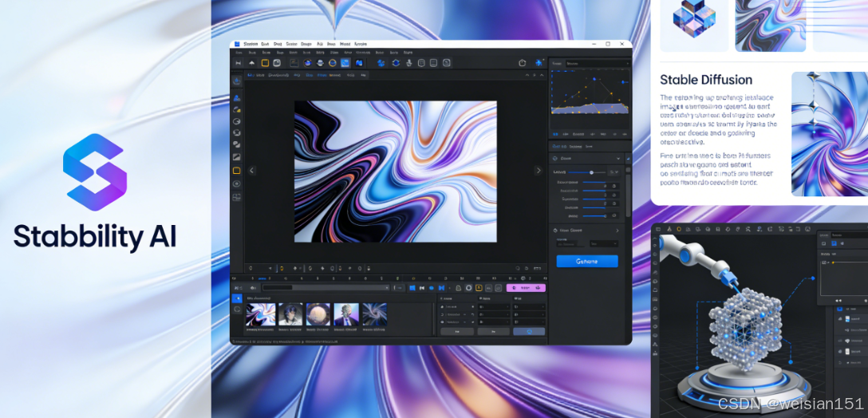
Task: Click the white sphere icon in the toolbar
Action: 320,63
